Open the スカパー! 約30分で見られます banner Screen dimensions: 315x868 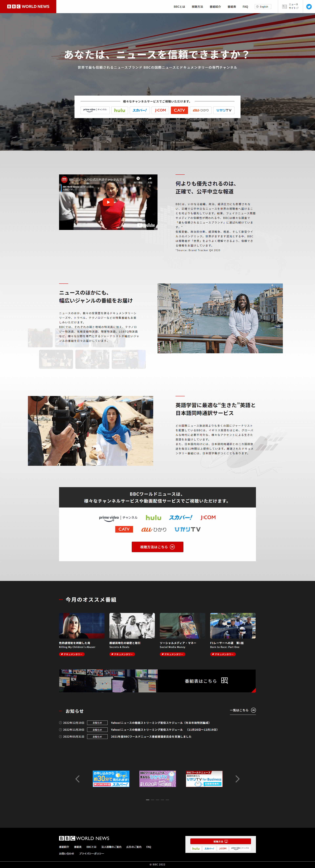click(111, 779)
